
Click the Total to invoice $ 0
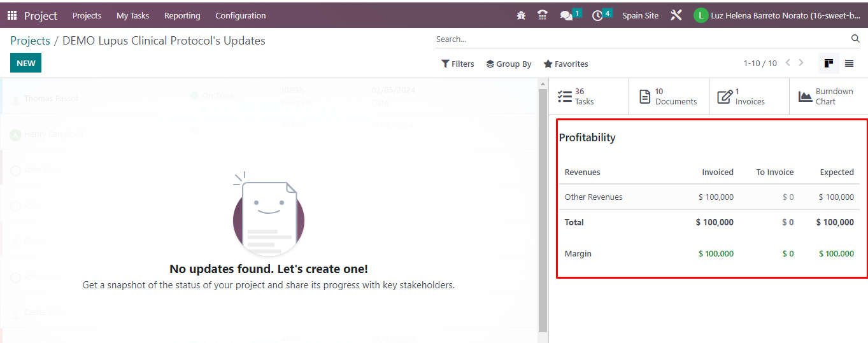click(788, 222)
